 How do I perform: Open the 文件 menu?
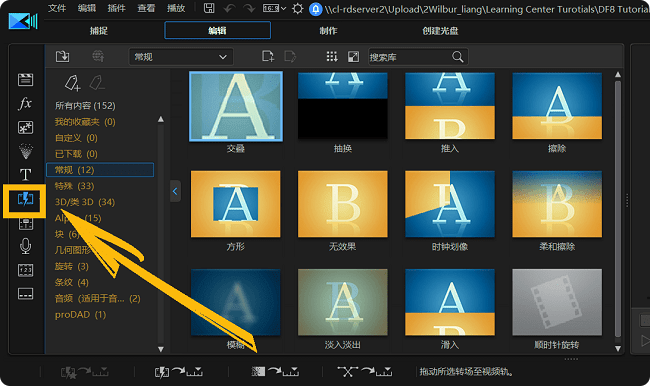pyautogui.click(x=57, y=8)
